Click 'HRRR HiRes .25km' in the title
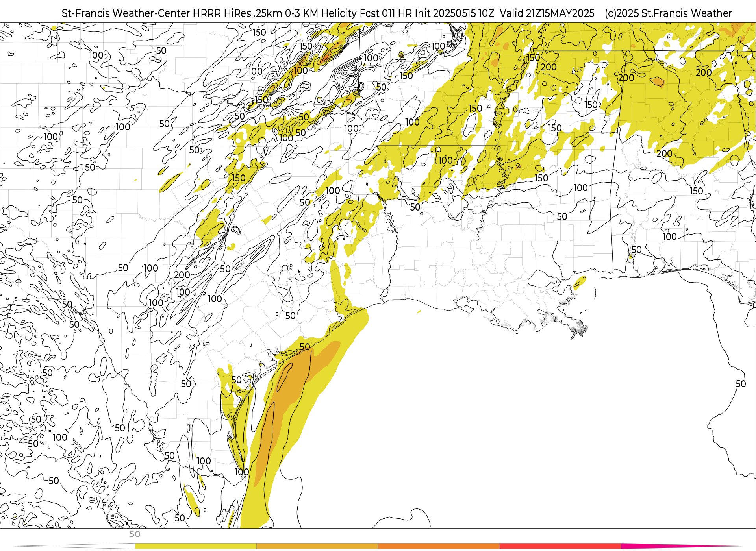 click(237, 13)
